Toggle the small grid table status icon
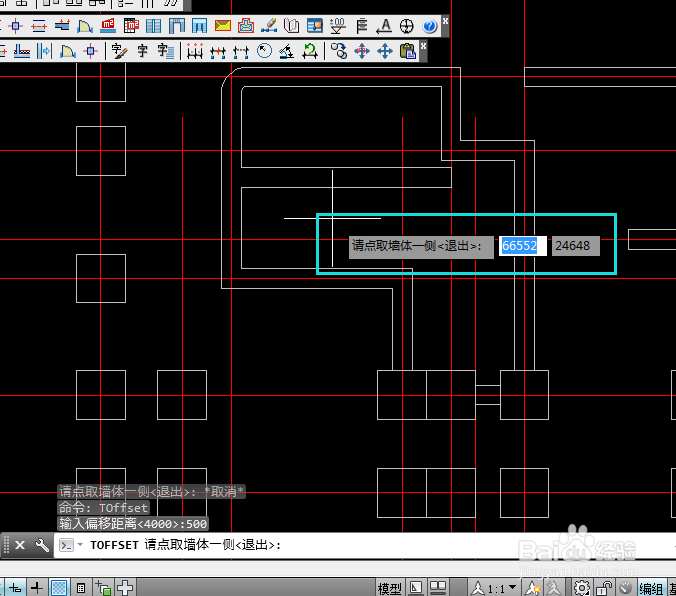Viewport: 676px width, 596px height. pyautogui.click(x=81, y=588)
